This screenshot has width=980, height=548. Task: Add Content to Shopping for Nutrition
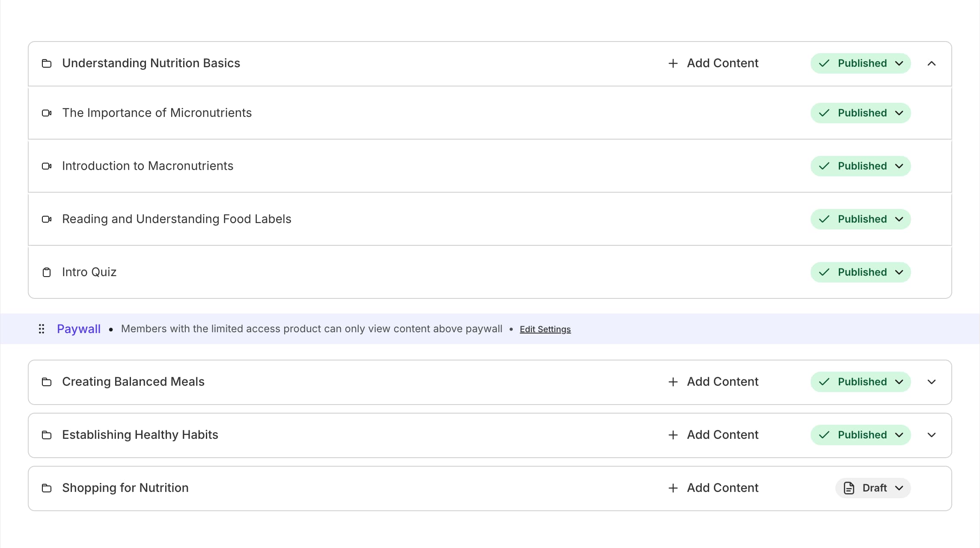pos(713,488)
